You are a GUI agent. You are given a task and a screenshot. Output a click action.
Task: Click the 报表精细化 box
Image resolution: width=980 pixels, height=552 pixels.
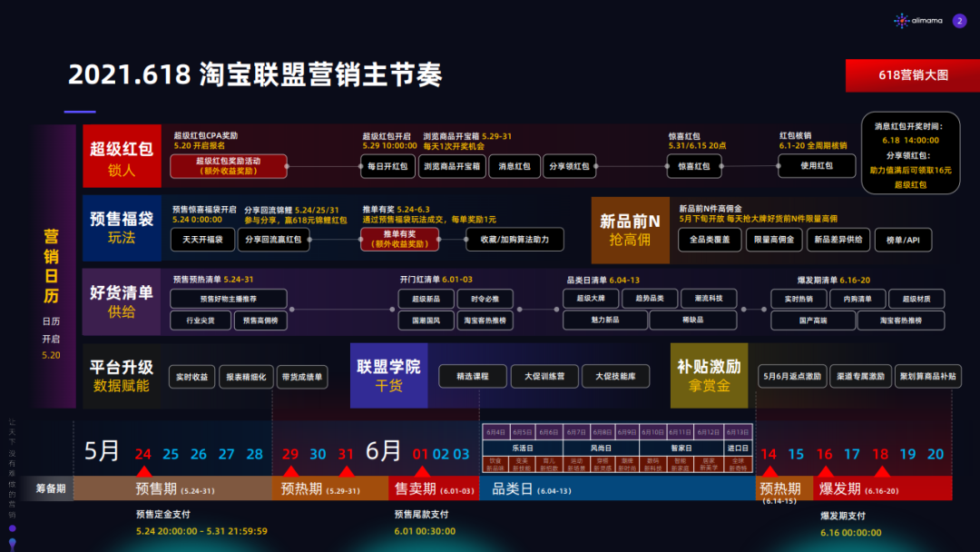(246, 377)
